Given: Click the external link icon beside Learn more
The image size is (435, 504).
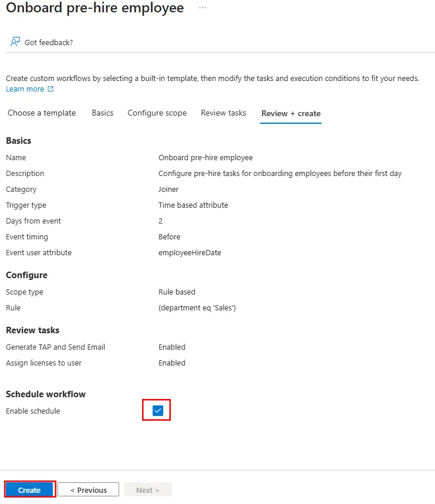Looking at the screenshot, I should coord(50,89).
